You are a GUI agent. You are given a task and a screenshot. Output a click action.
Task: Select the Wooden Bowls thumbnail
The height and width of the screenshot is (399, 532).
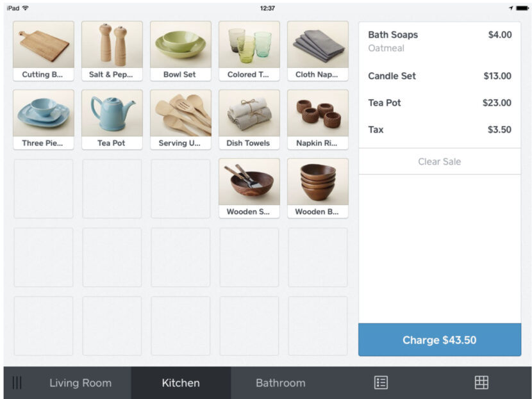click(x=318, y=188)
